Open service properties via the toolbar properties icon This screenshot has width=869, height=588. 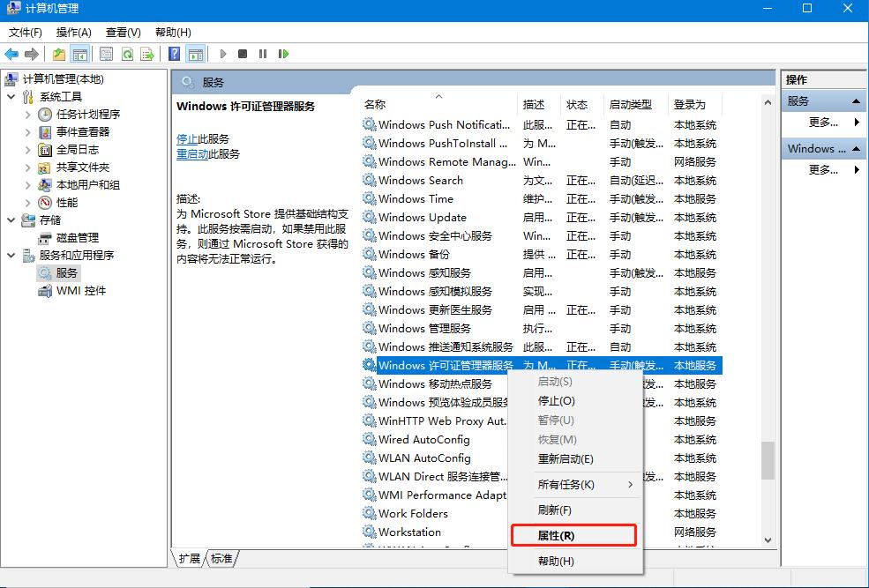106,54
